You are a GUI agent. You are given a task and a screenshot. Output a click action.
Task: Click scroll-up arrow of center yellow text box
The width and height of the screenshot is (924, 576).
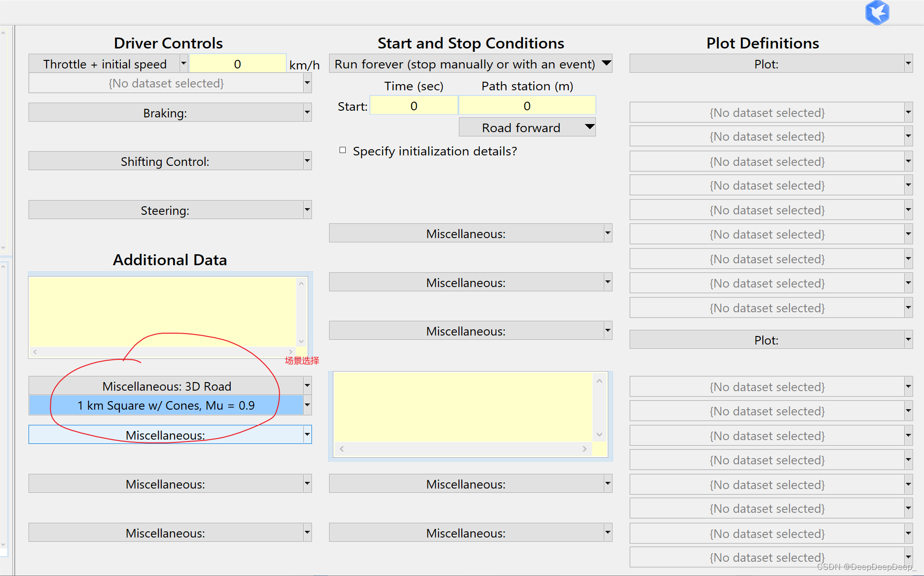pyautogui.click(x=599, y=381)
